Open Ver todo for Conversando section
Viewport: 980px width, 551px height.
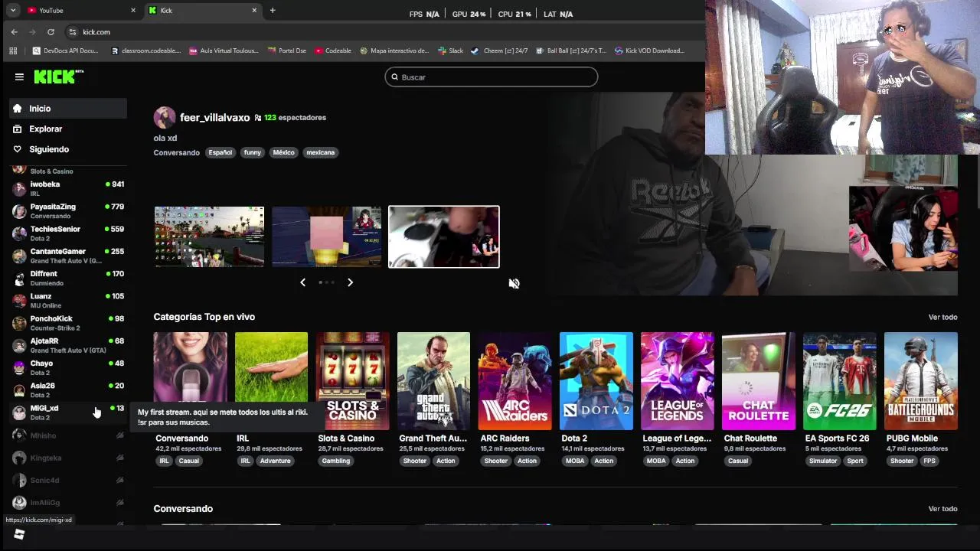pyautogui.click(x=942, y=509)
